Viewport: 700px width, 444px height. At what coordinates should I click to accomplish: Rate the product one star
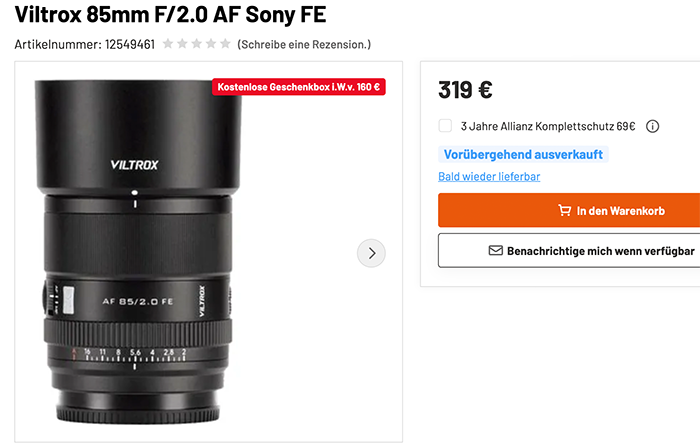(x=168, y=44)
